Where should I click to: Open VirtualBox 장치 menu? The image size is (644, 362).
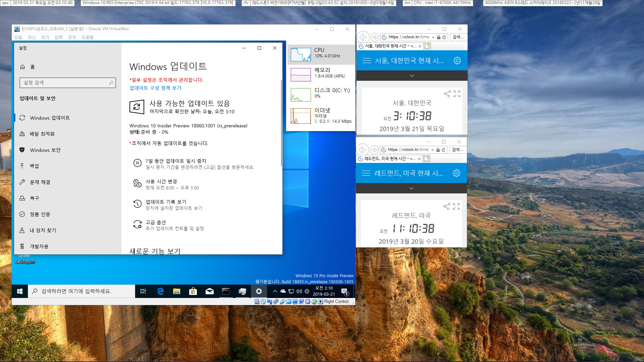72,37
